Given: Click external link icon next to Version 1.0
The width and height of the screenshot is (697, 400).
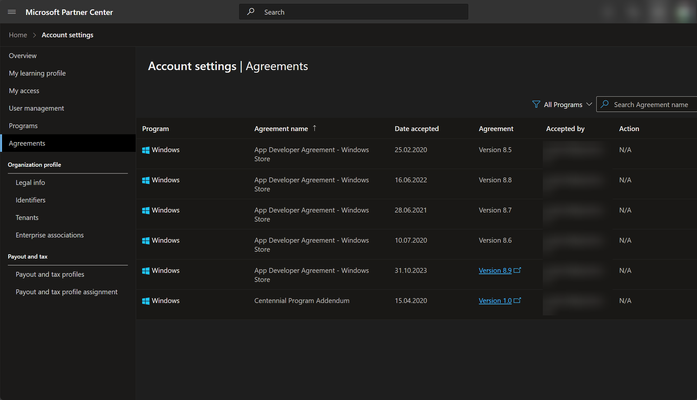Looking at the screenshot, I should (x=517, y=300).
